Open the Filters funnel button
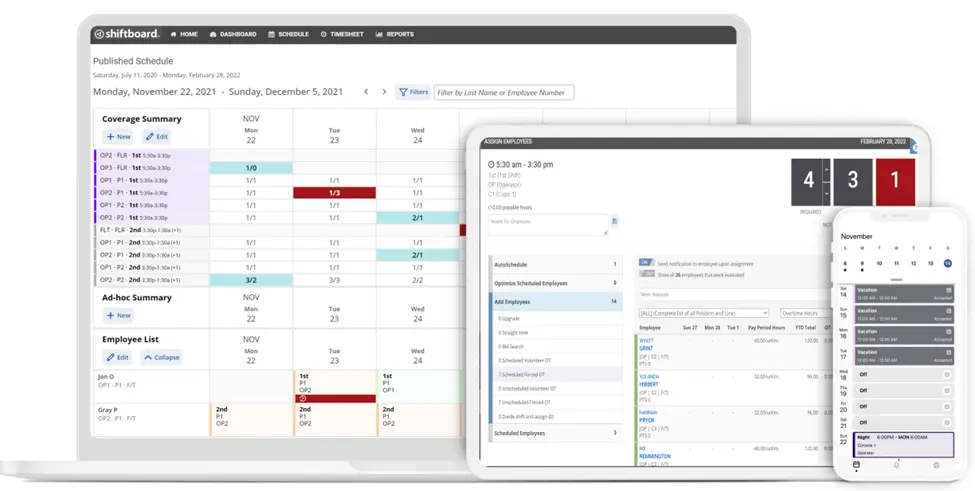The width and height of the screenshot is (975, 491). pos(413,92)
